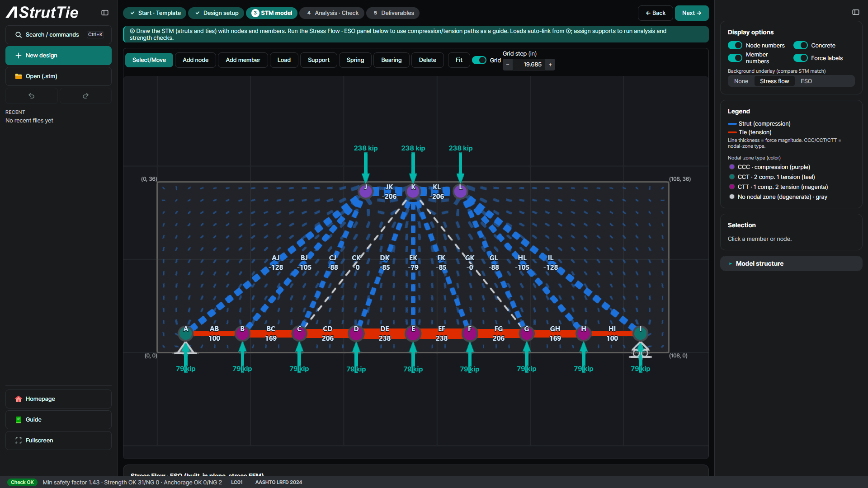The width and height of the screenshot is (868, 488).
Task: Open the Design setup step
Action: 216,13
